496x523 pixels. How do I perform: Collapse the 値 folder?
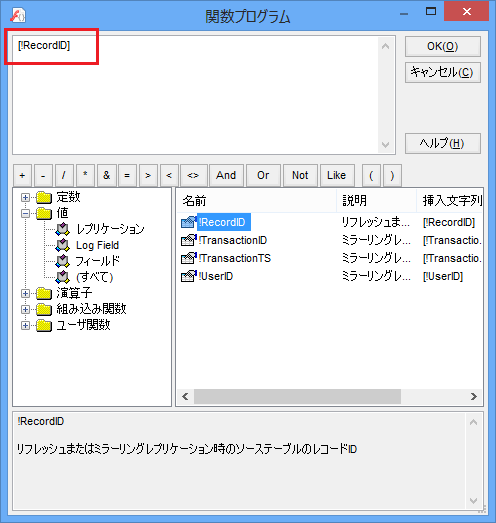(25, 213)
